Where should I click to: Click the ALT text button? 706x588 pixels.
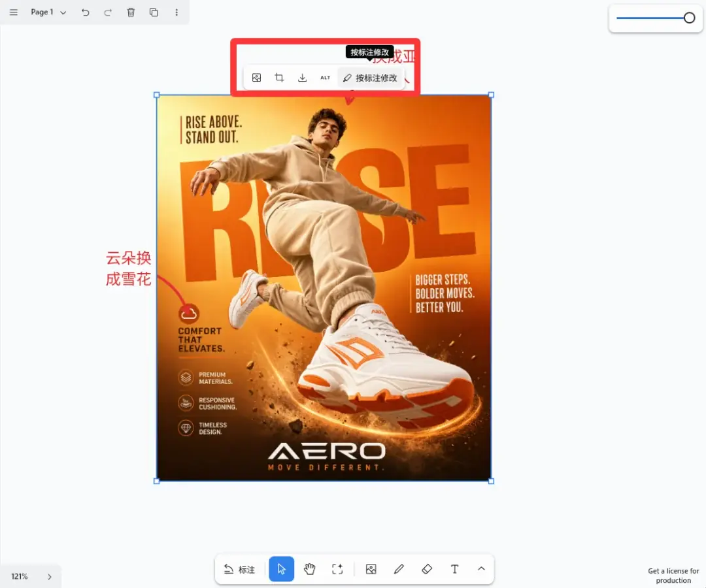point(325,78)
